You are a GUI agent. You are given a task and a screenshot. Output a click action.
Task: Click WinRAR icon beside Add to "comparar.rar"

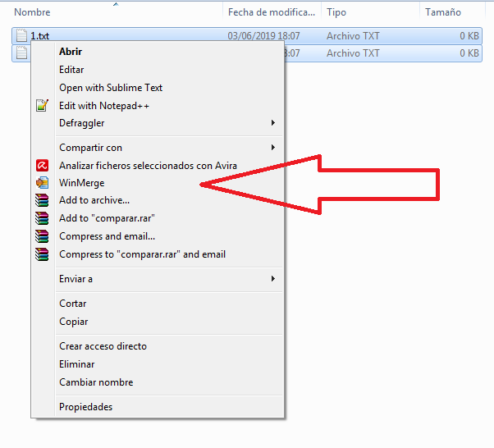42,218
